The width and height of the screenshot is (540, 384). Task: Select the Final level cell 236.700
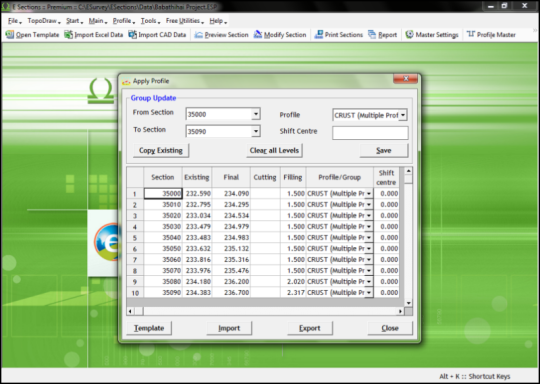[231, 293]
